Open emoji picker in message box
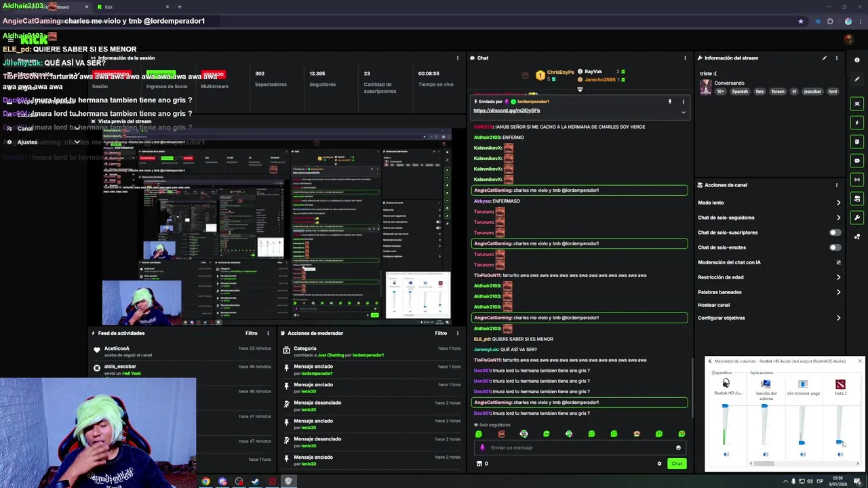This screenshot has width=868, height=488. click(678, 448)
